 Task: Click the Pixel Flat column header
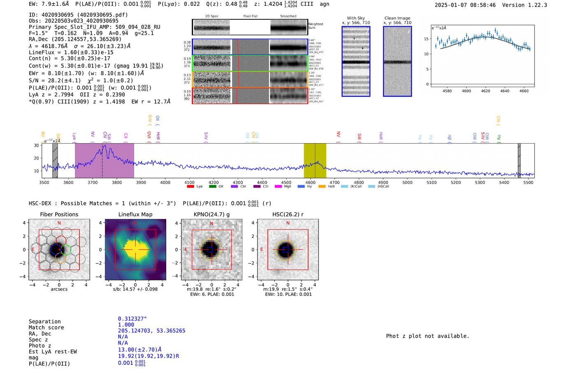point(250,16)
